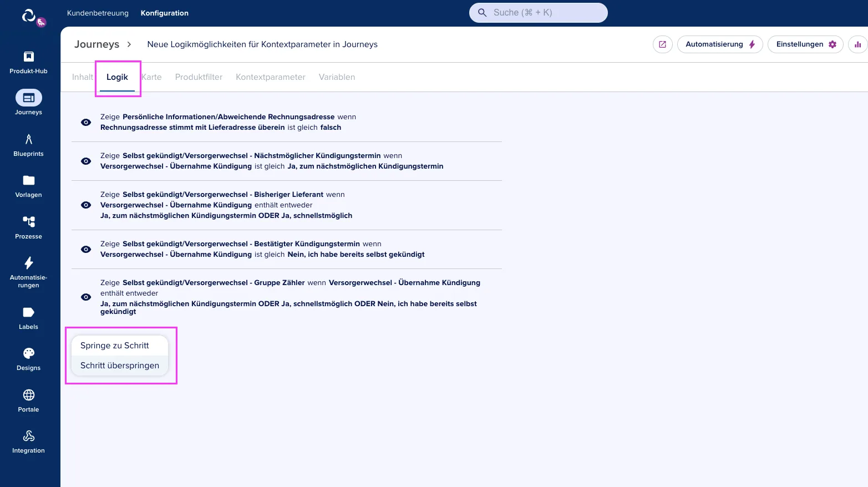This screenshot has width=868, height=487.
Task: Go to Blueprints in the sidebar
Action: point(28,145)
